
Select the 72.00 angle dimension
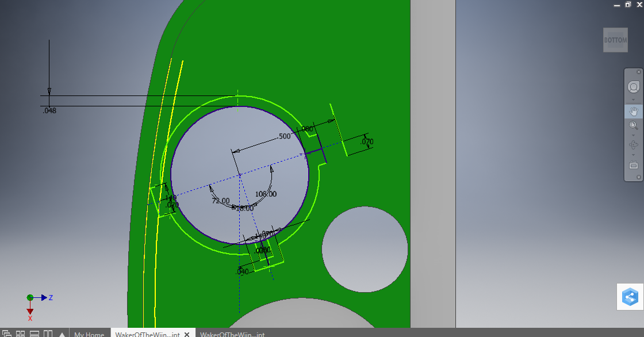[x=221, y=201]
